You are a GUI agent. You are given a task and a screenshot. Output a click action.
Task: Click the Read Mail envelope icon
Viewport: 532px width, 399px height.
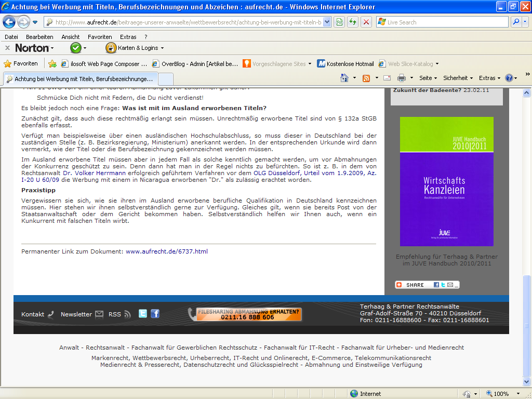387,78
